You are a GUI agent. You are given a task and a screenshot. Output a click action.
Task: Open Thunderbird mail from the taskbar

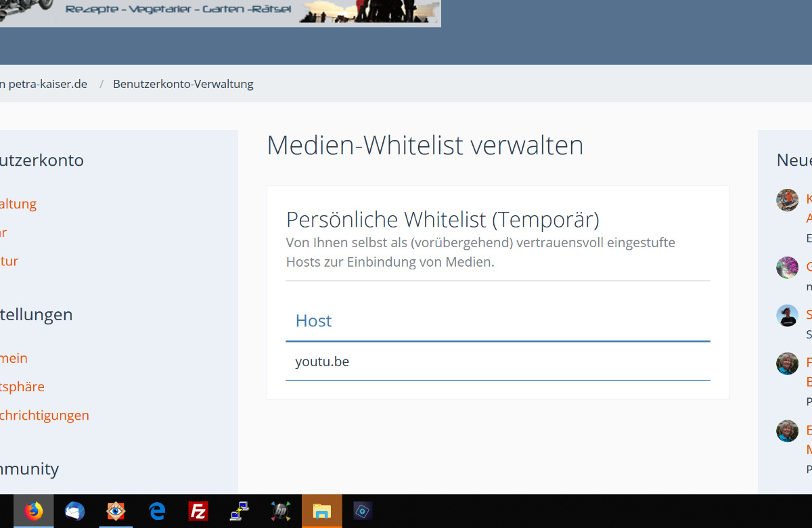(x=74, y=511)
